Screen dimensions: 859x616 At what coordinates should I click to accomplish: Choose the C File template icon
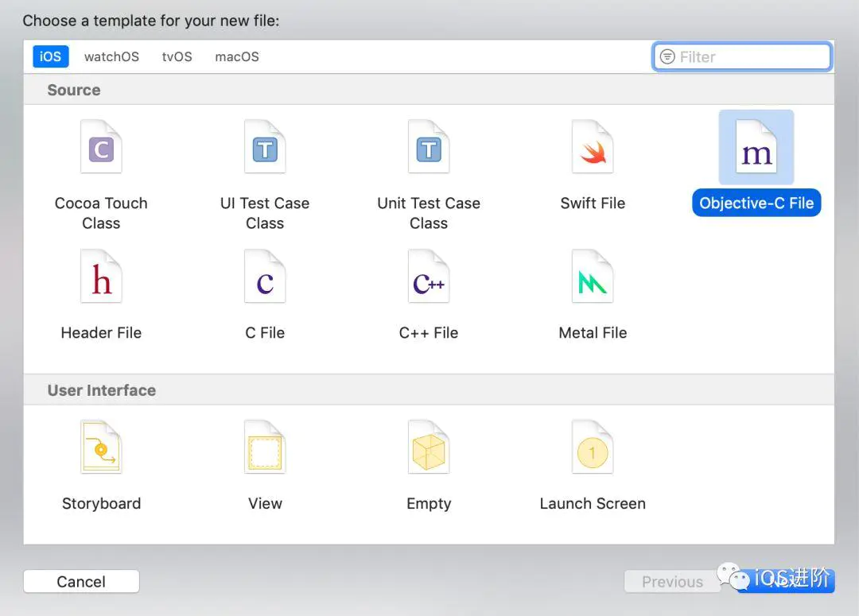click(265, 277)
